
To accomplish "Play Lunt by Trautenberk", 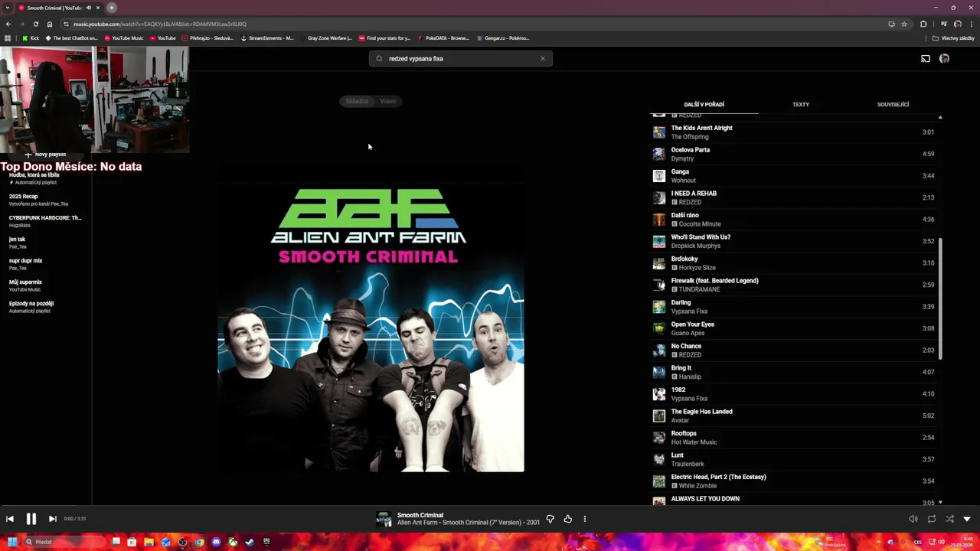I will [x=795, y=459].
